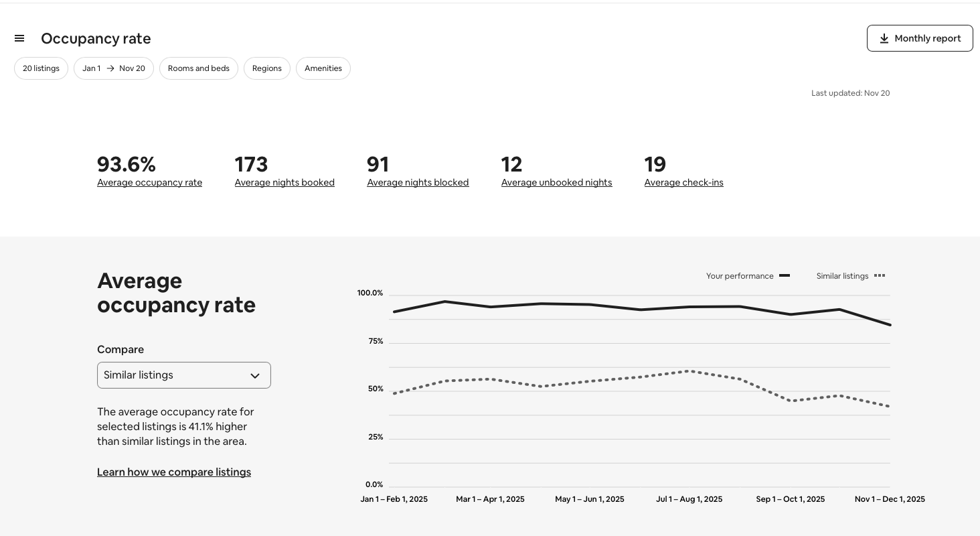
Task: Click the Occupancy rate page title
Action: 96,38
